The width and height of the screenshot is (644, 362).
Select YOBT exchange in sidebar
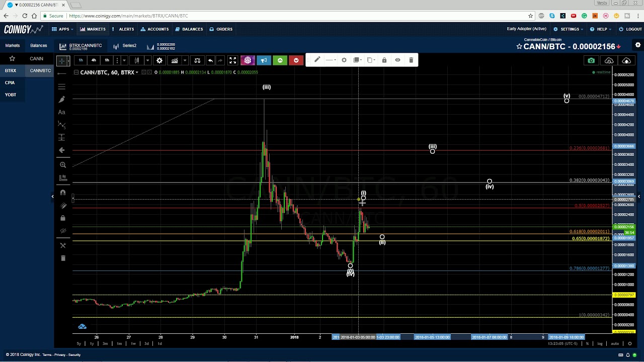click(x=11, y=95)
